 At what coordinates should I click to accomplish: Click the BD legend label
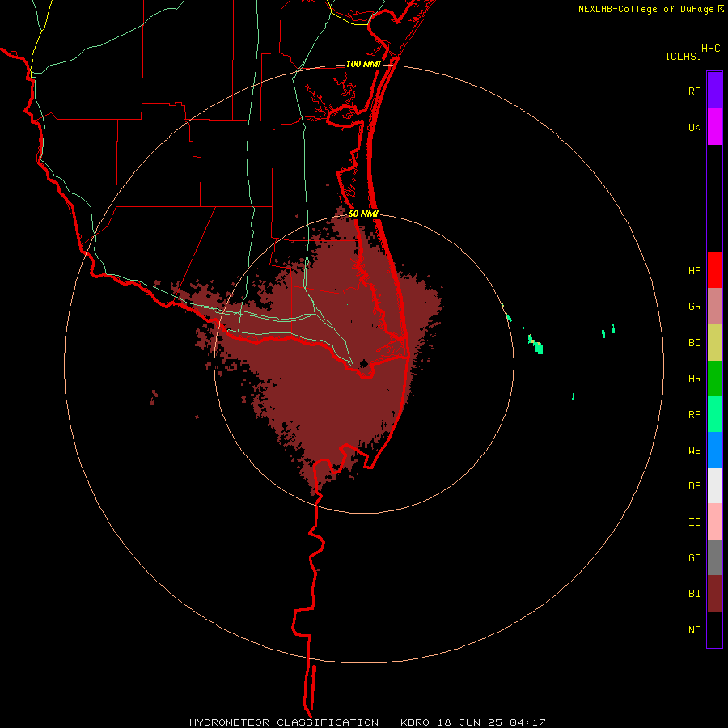click(x=694, y=343)
